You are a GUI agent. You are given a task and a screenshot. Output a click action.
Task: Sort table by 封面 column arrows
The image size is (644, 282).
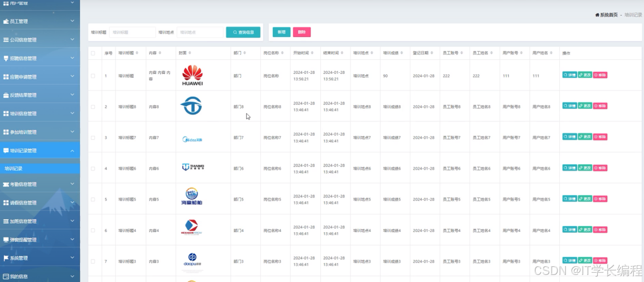pos(190,53)
